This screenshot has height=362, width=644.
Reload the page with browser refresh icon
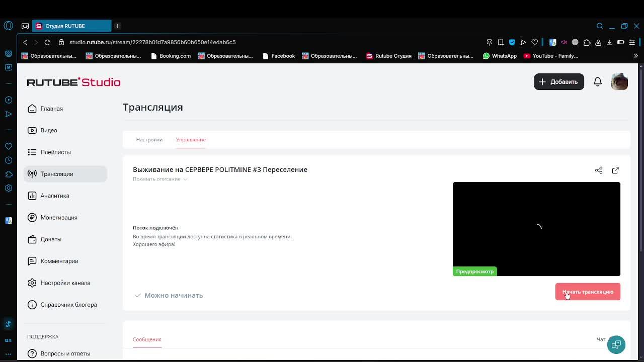(x=47, y=42)
